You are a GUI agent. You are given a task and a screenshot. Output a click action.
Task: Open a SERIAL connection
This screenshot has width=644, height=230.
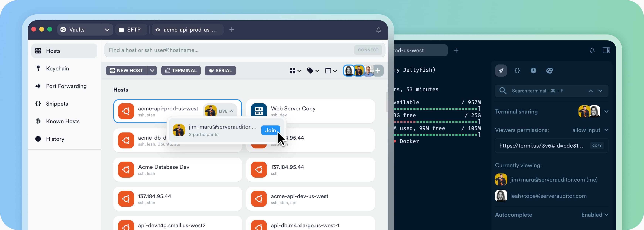pos(220,70)
